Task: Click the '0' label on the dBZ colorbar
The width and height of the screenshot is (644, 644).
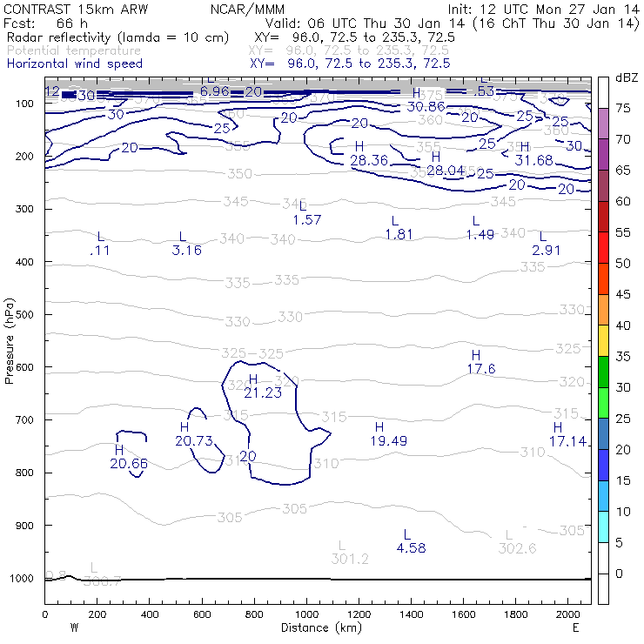Action: tap(619, 574)
